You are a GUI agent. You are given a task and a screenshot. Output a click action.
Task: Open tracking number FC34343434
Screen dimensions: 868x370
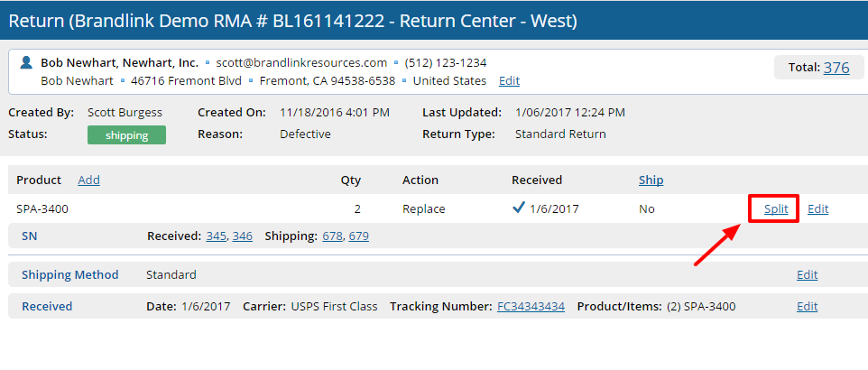pyautogui.click(x=531, y=307)
